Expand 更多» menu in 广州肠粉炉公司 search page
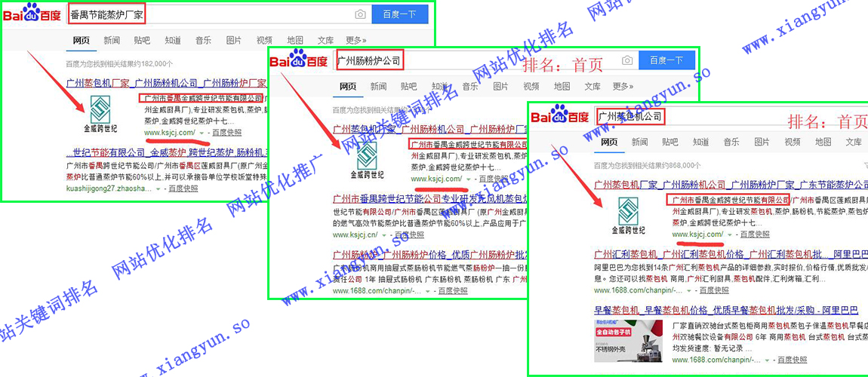Screen dimensions: 868x377 (623, 86)
